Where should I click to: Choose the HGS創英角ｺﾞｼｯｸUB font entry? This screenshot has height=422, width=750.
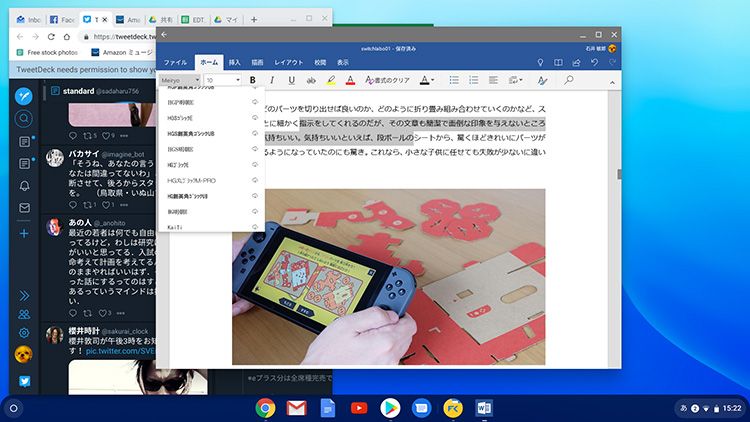click(x=211, y=133)
